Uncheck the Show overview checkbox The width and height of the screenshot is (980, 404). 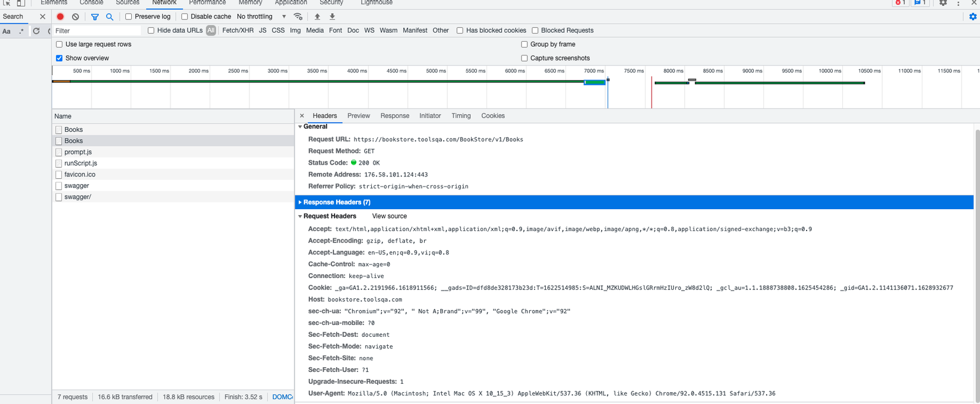59,58
